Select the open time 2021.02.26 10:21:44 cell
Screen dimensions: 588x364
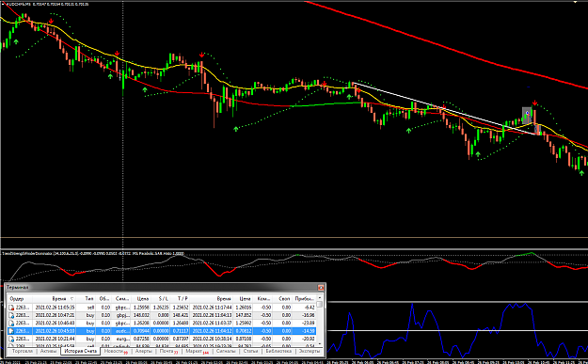click(x=55, y=339)
